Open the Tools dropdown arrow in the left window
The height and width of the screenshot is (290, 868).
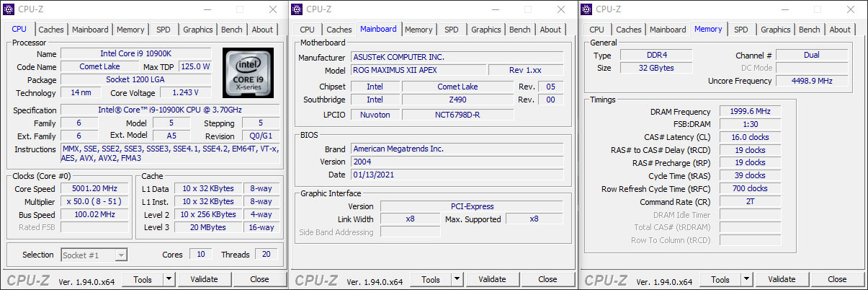click(169, 279)
